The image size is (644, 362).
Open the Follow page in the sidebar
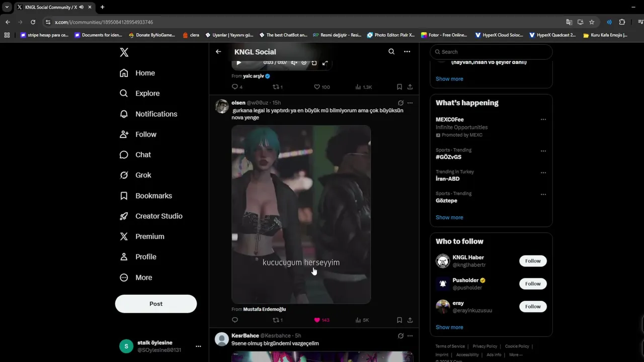click(x=138, y=134)
